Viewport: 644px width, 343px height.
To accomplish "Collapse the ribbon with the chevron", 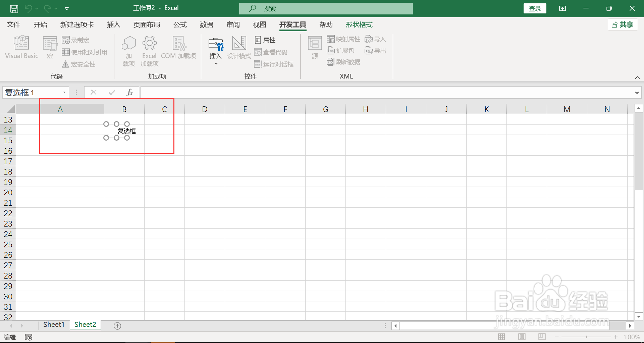I will tap(637, 78).
